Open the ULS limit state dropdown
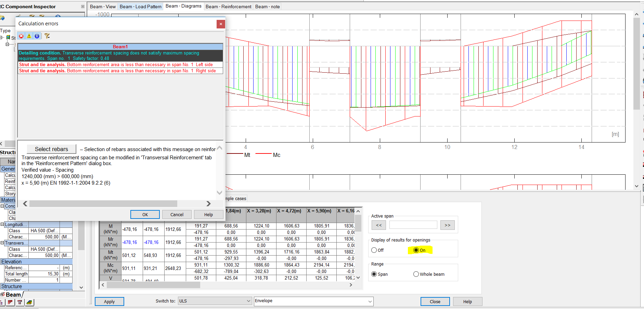The width and height of the screenshot is (644, 309). pyautogui.click(x=215, y=301)
